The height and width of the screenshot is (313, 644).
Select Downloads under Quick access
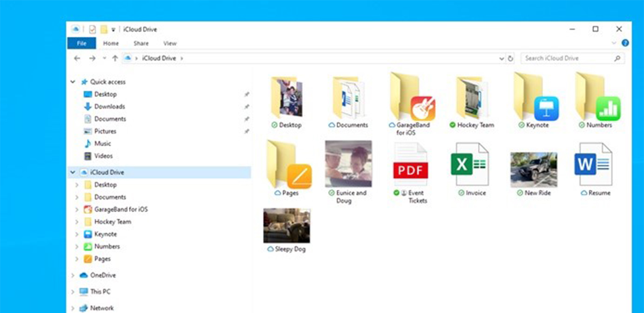pos(109,106)
